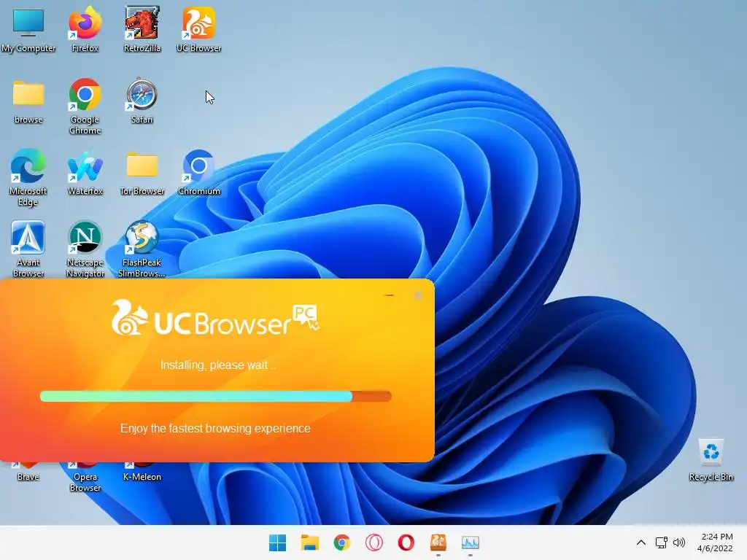Open the Windows Start menu
Screen dimensions: 747x560
click(277, 542)
